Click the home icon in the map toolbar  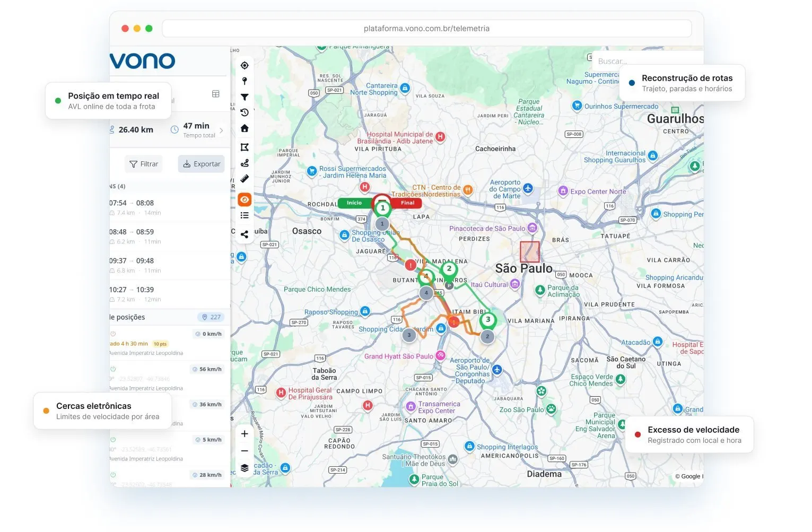pos(245,128)
